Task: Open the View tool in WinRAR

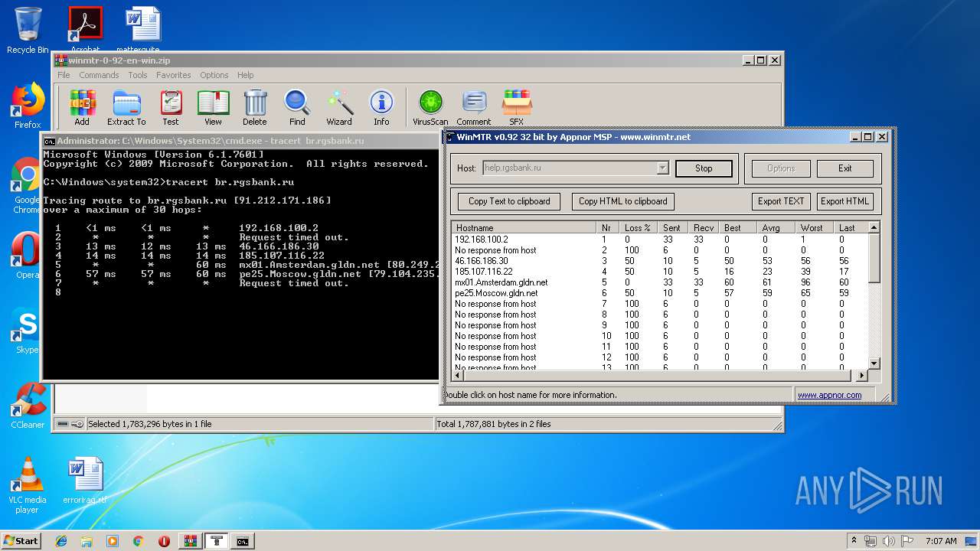Action: [x=213, y=108]
